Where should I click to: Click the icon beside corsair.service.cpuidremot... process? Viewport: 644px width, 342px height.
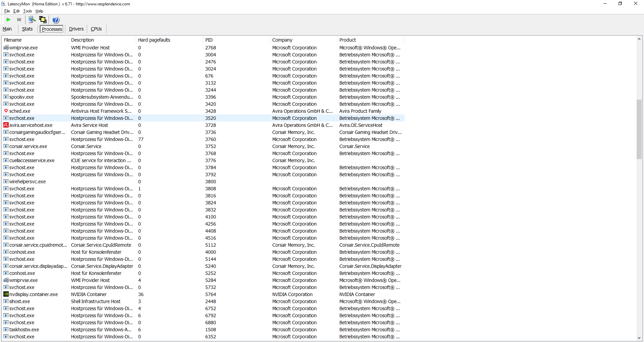pos(6,245)
